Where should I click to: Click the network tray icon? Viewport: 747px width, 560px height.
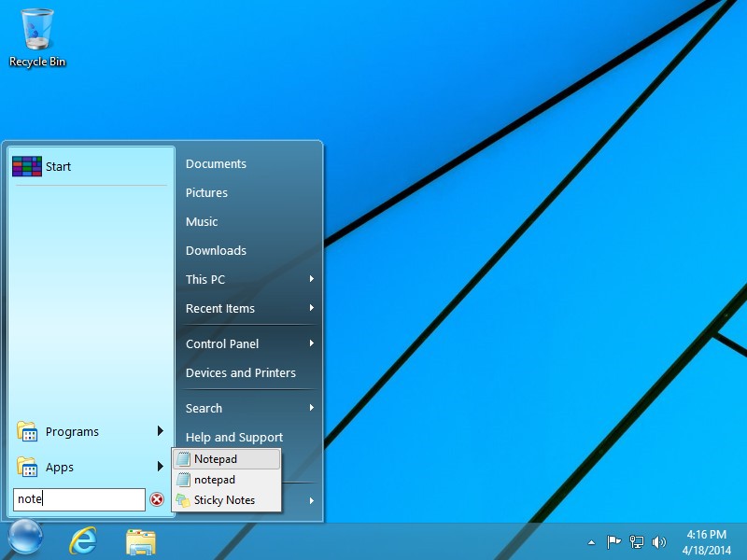[637, 542]
